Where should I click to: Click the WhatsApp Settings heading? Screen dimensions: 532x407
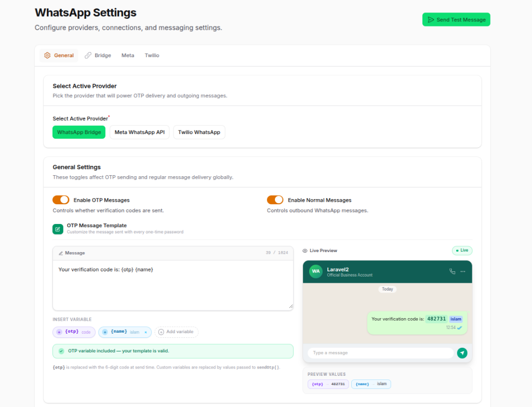(x=86, y=12)
